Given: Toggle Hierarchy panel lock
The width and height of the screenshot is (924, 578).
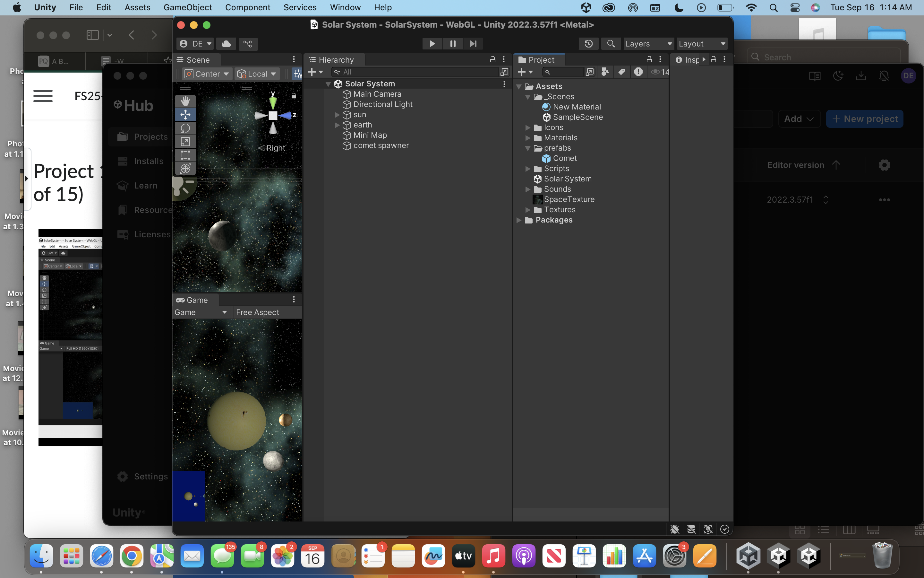Looking at the screenshot, I should [492, 59].
